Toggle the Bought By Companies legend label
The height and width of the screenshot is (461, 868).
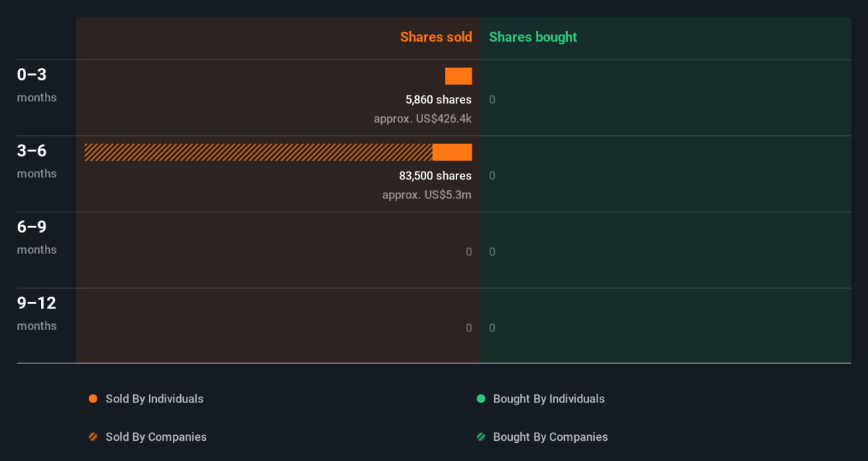click(550, 437)
